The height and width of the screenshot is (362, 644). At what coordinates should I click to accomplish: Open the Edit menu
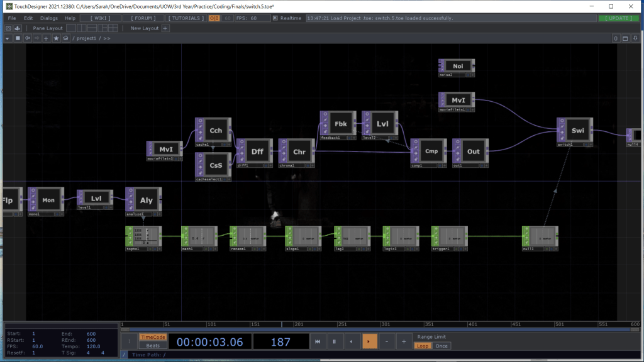[x=28, y=18]
